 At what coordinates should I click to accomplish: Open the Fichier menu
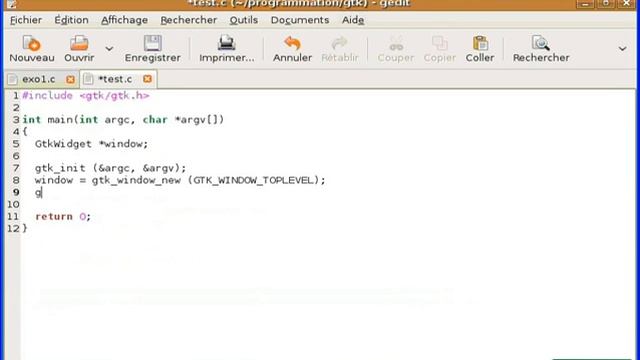[x=26, y=20]
